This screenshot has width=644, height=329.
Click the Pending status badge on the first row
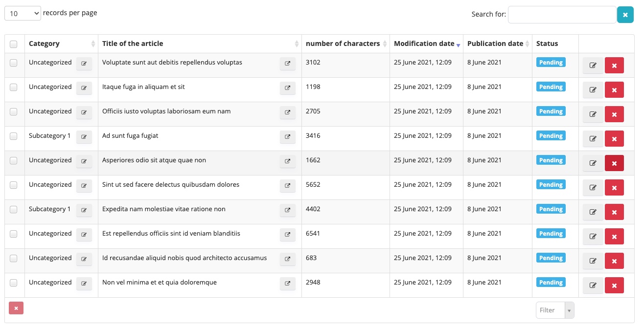pos(551,62)
